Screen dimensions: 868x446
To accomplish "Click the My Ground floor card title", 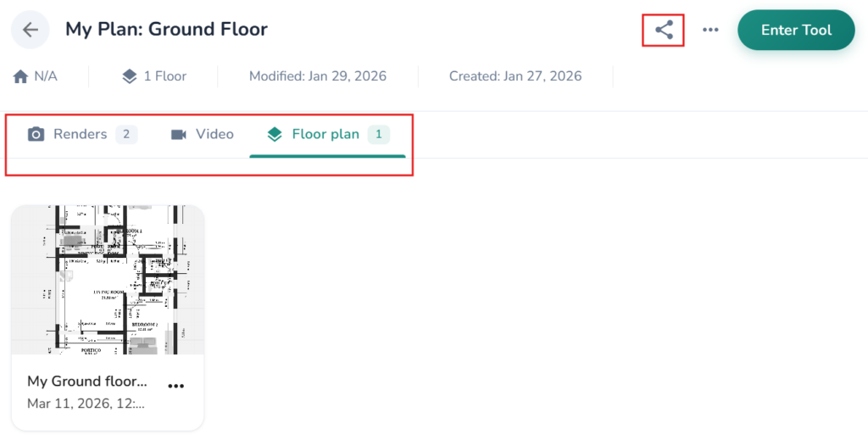I will click(87, 382).
